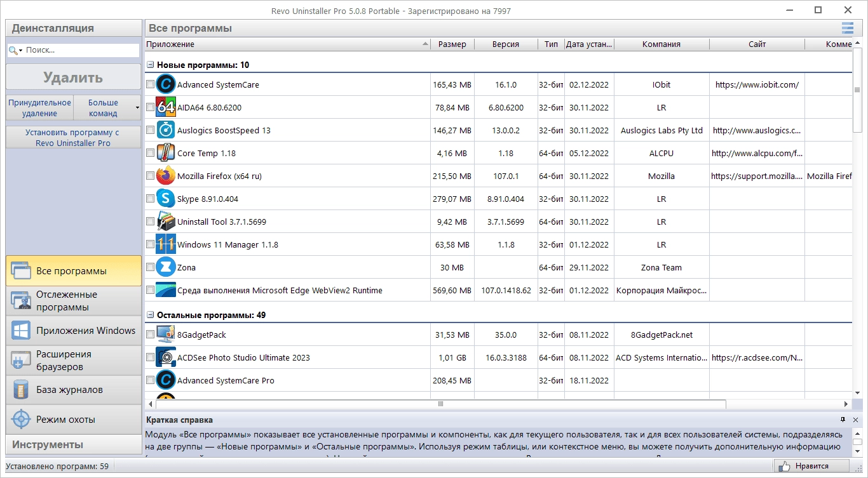Select the 'Все программы' sidebar tab
This screenshot has width=868, height=478.
pos(74,271)
